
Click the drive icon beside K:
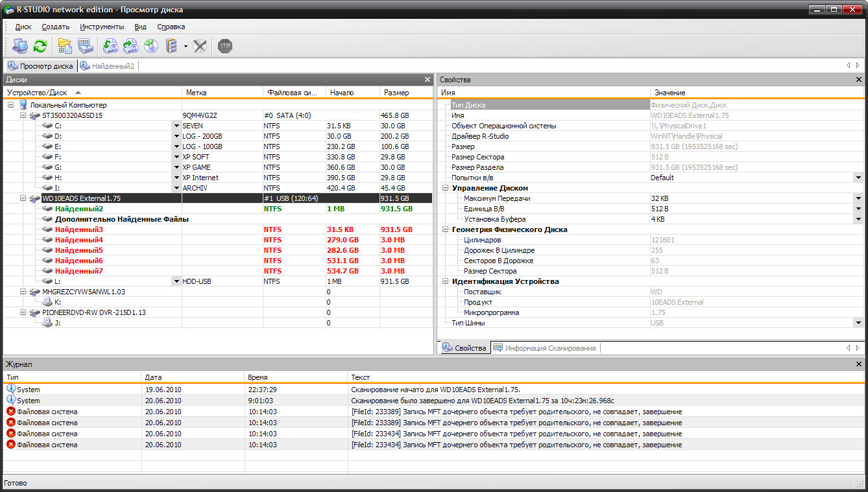point(47,302)
